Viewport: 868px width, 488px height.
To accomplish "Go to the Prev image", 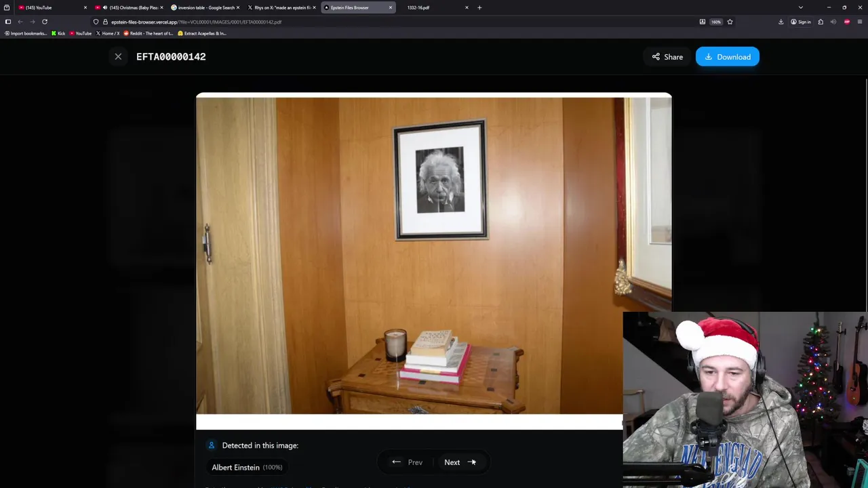I will pyautogui.click(x=407, y=462).
